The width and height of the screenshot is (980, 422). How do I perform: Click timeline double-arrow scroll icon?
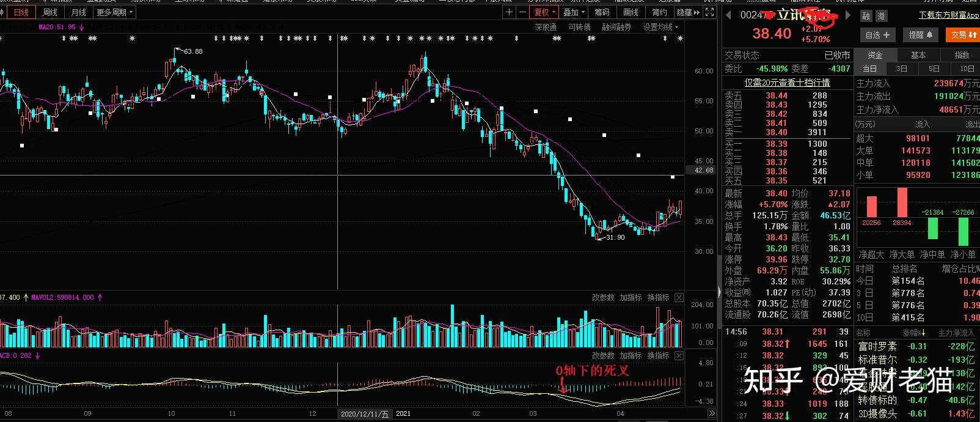click(x=711, y=414)
